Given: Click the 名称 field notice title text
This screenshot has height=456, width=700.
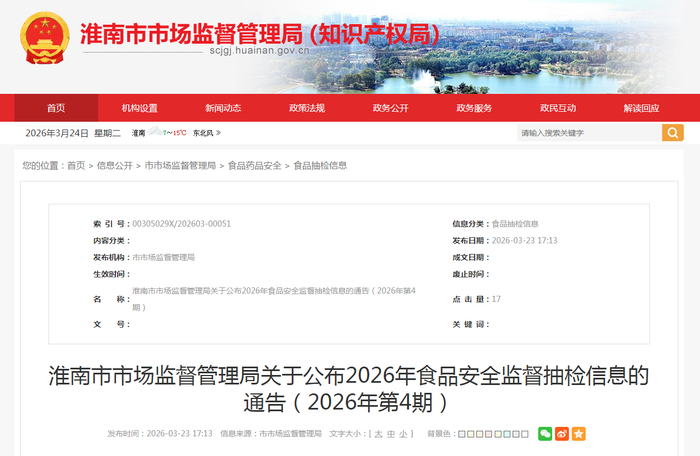Looking at the screenshot, I should click(x=274, y=299).
